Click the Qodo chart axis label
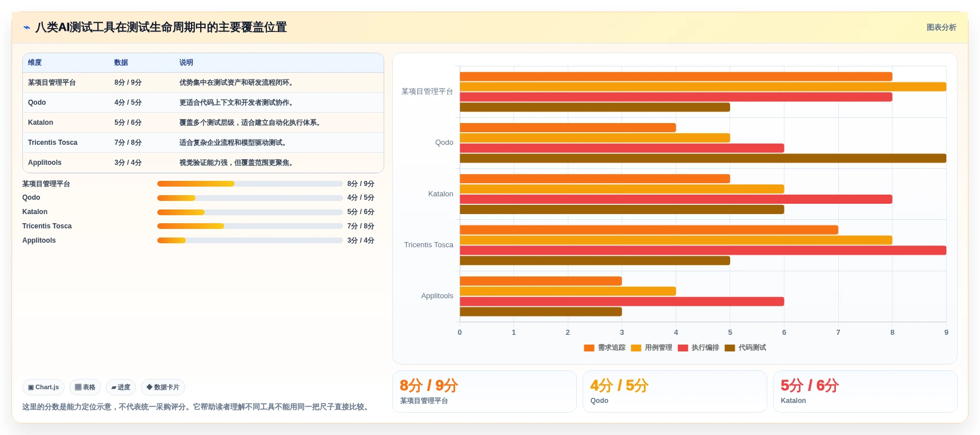980x435 pixels. (x=444, y=143)
